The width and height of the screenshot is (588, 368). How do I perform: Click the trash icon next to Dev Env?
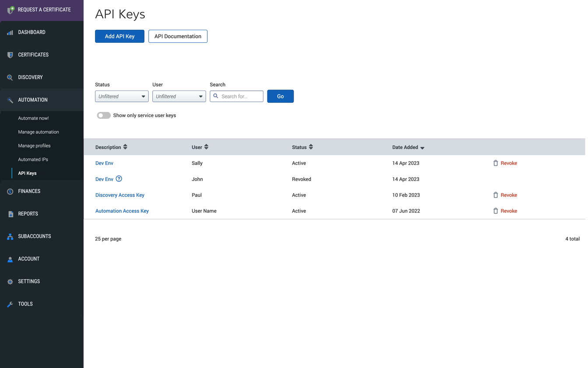495,163
